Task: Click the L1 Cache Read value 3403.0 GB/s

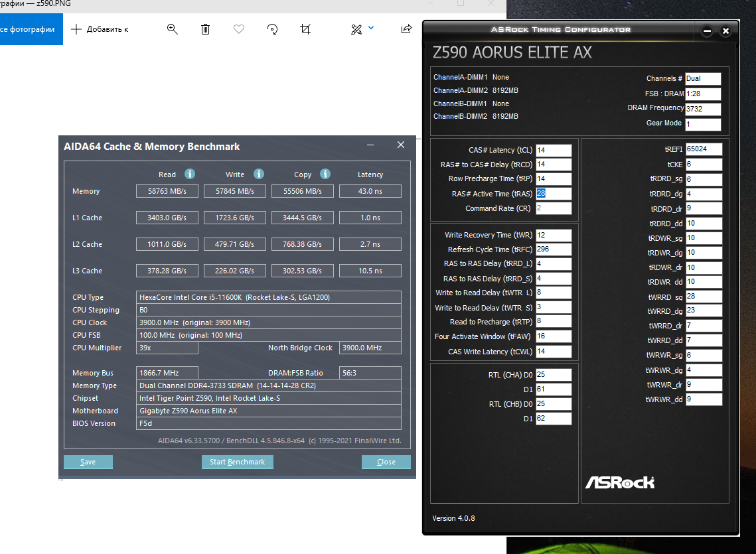Action: 167,218
